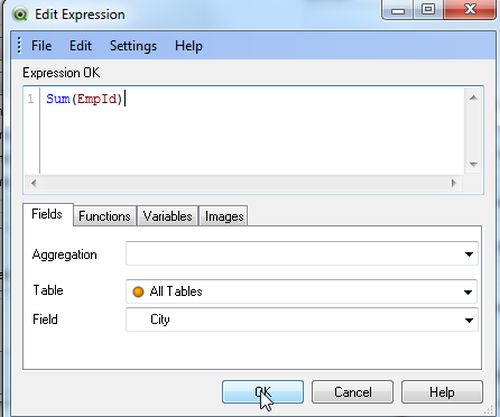Confirm expression with OK button
This screenshot has height=417, width=500.
tap(263, 392)
